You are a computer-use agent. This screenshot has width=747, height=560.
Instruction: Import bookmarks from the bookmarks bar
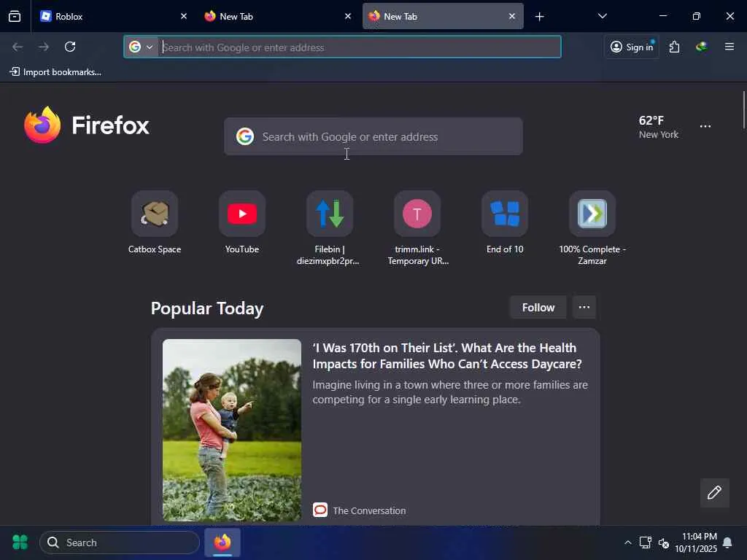(x=55, y=72)
